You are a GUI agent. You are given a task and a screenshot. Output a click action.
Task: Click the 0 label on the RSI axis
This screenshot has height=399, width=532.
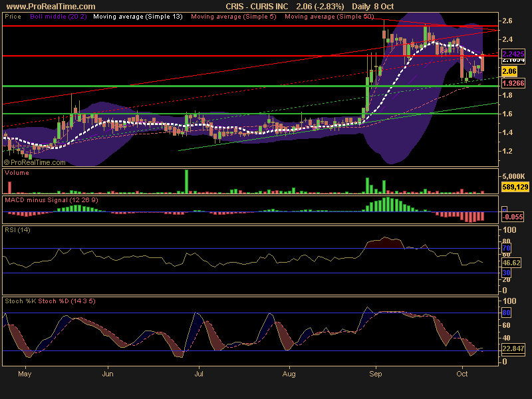505,291
